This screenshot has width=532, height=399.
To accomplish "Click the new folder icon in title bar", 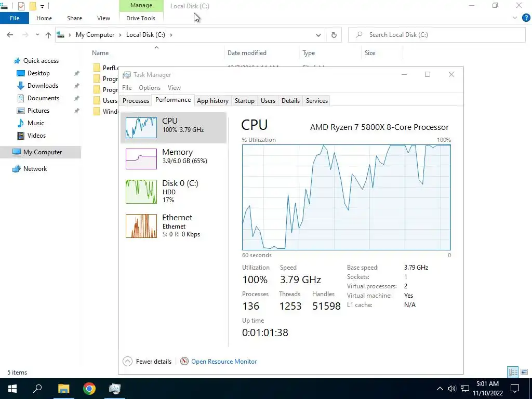I will pos(33,6).
